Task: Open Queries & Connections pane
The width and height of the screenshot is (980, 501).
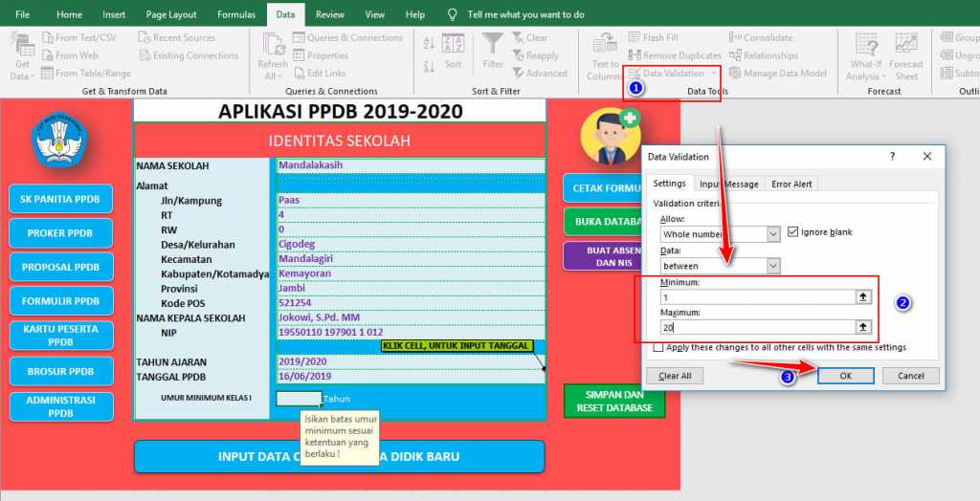Action: 347,37
